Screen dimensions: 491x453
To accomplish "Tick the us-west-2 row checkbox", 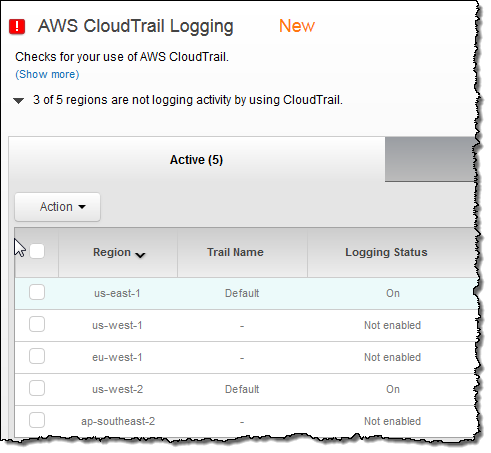I will 37,388.
